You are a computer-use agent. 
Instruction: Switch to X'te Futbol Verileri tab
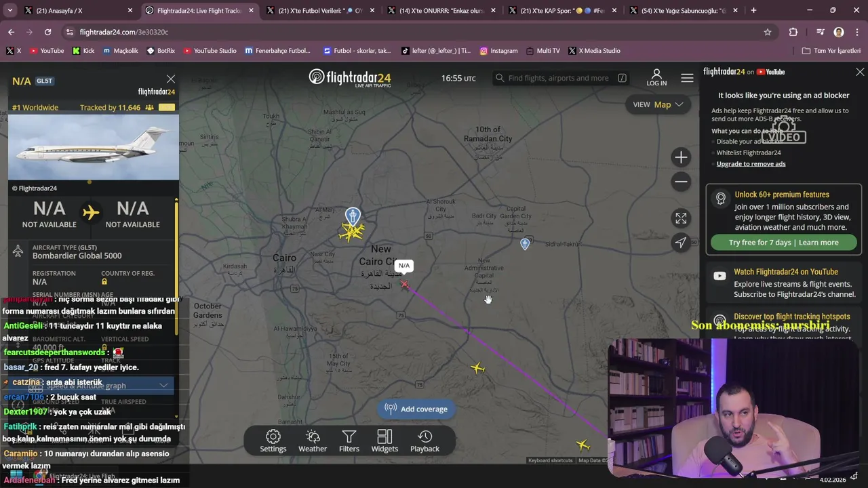click(x=319, y=10)
